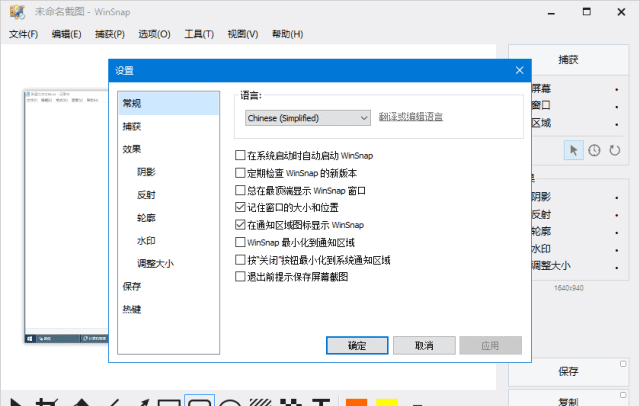This screenshot has height=406, width=640.
Task: Pick the yellow color swatch in the bottom toolbar
Action: [x=387, y=402]
